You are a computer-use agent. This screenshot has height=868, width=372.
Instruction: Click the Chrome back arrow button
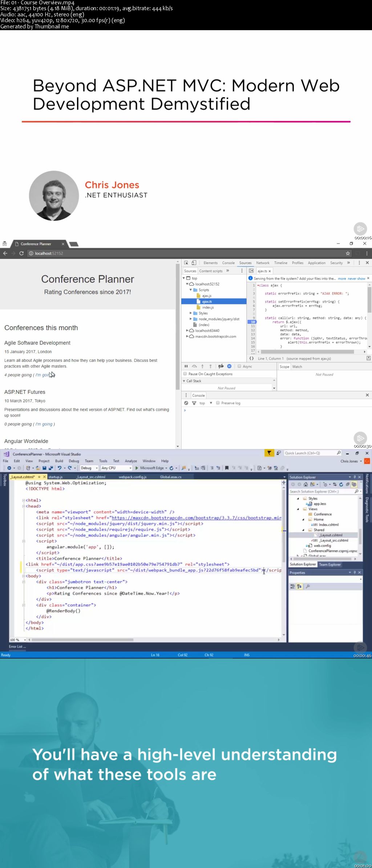(5, 253)
